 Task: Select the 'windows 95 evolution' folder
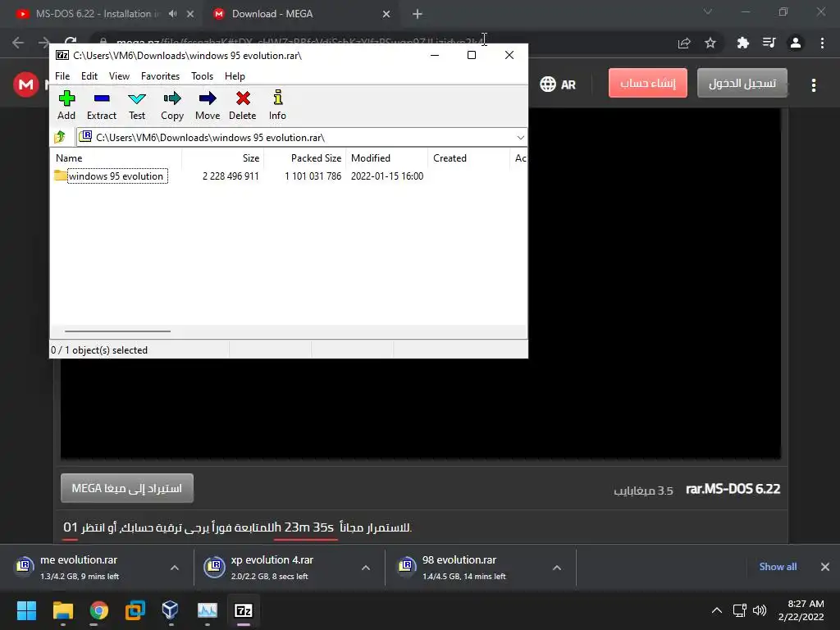[116, 176]
